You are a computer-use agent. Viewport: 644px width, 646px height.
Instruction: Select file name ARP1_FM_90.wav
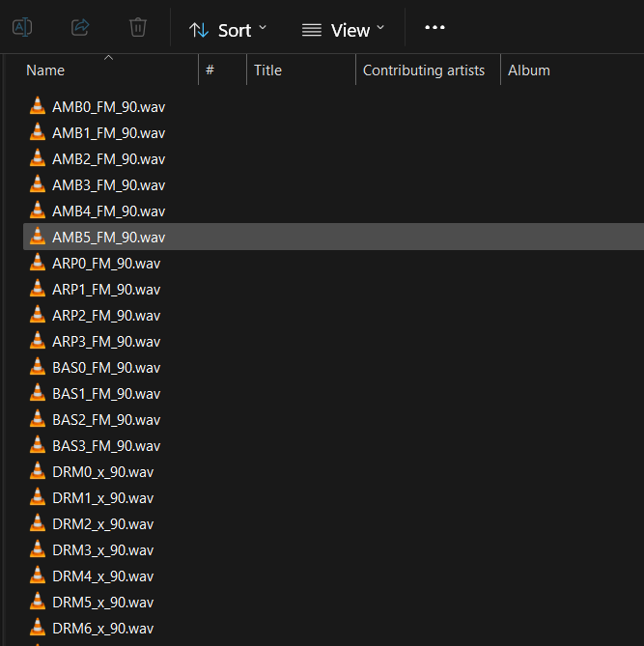point(106,290)
